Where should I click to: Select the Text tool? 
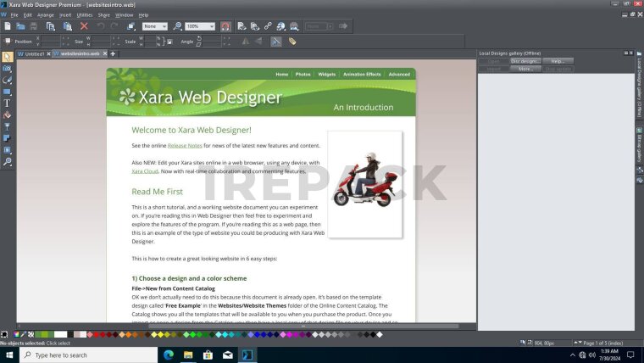7,103
